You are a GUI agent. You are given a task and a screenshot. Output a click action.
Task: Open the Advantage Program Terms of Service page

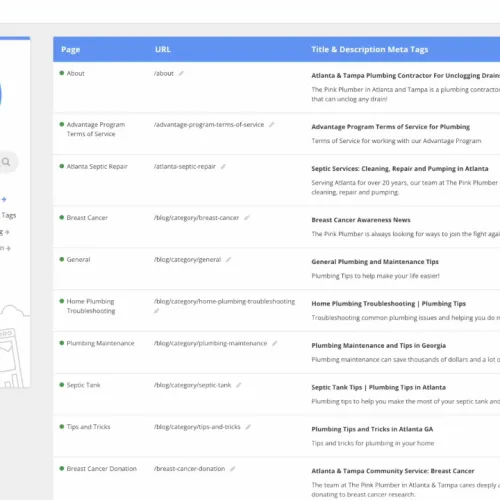[x=96, y=129]
